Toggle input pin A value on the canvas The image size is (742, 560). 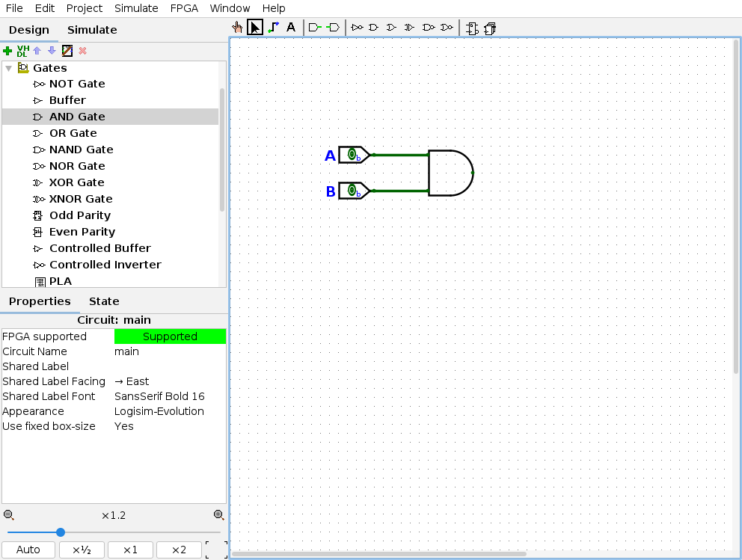click(352, 155)
